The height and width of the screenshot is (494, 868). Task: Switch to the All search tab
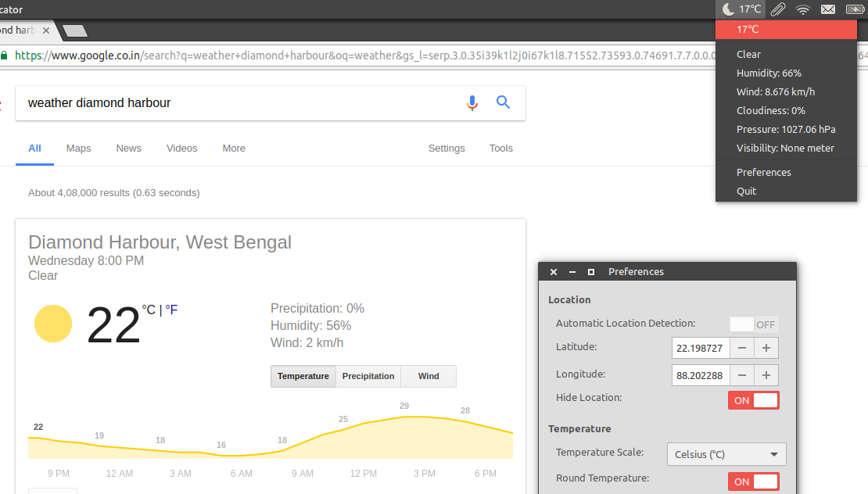coord(35,149)
